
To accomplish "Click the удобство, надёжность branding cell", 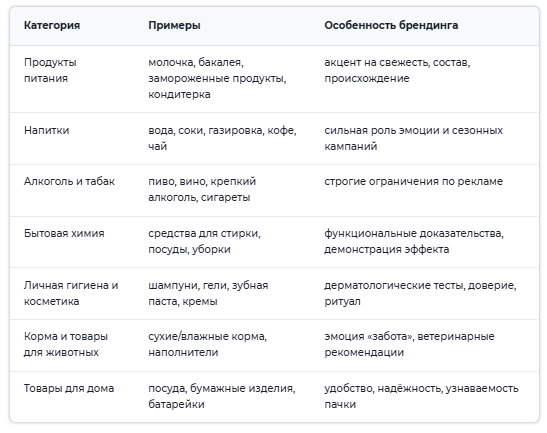I will point(421,396).
